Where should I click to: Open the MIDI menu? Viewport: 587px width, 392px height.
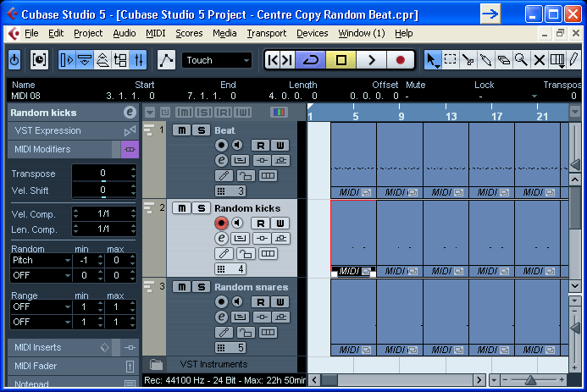click(x=155, y=33)
